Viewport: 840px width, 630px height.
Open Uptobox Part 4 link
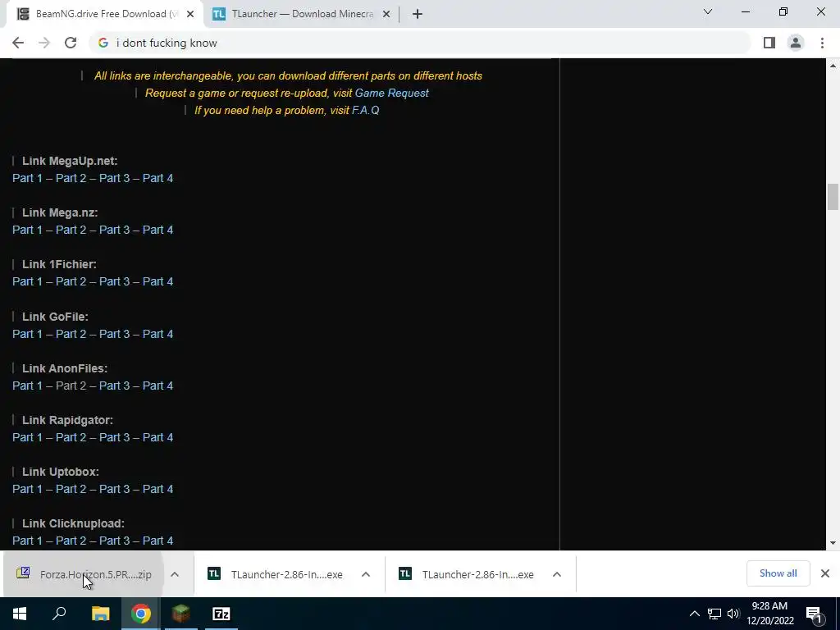(157, 489)
